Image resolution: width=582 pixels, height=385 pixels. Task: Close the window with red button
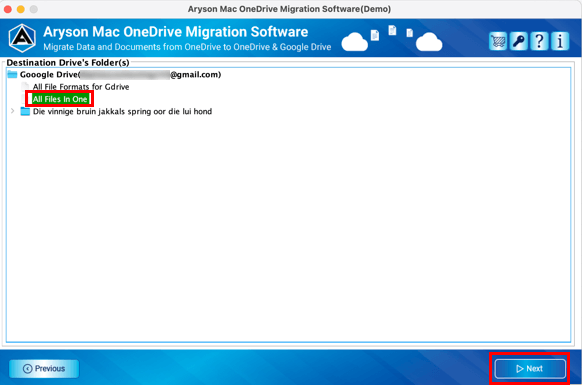(8, 9)
